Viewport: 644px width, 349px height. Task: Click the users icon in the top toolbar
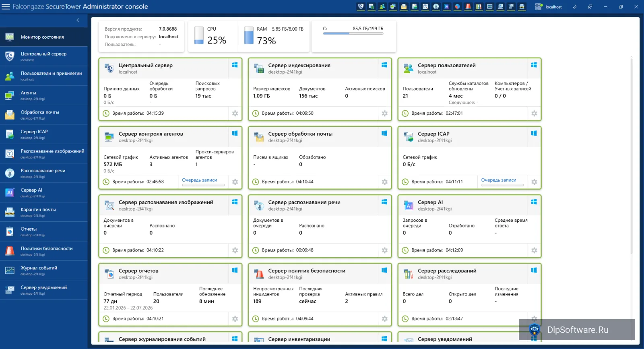click(x=382, y=6)
